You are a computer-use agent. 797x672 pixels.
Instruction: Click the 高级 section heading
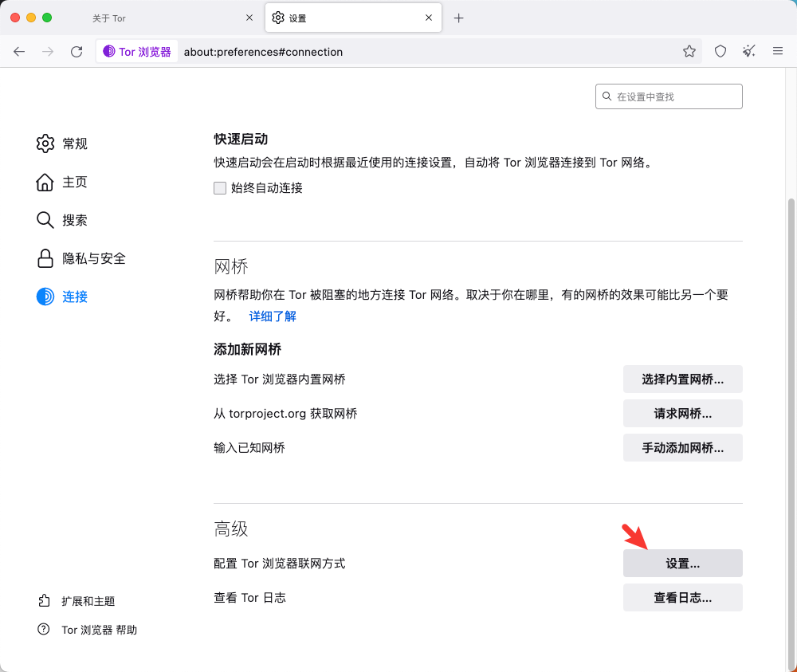point(231,529)
